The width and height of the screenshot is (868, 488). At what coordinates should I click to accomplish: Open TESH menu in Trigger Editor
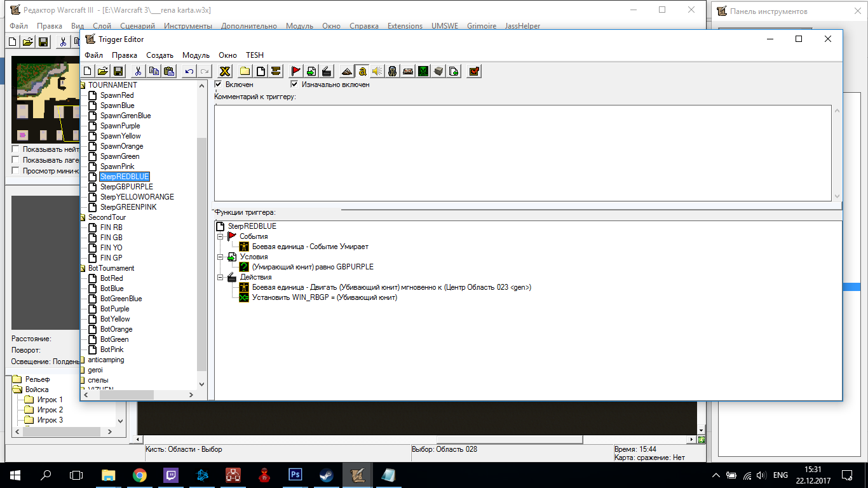(255, 55)
